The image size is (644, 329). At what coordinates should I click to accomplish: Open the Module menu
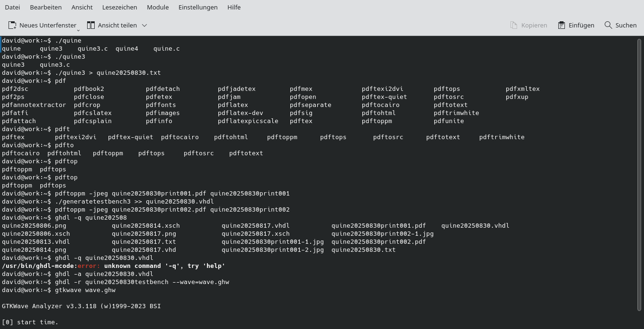pyautogui.click(x=158, y=7)
